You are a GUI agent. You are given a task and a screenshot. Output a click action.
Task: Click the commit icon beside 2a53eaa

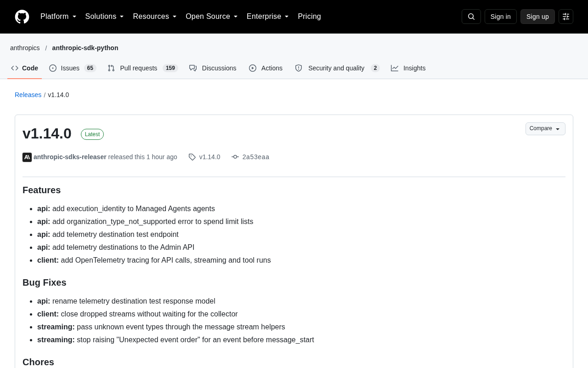click(x=235, y=157)
